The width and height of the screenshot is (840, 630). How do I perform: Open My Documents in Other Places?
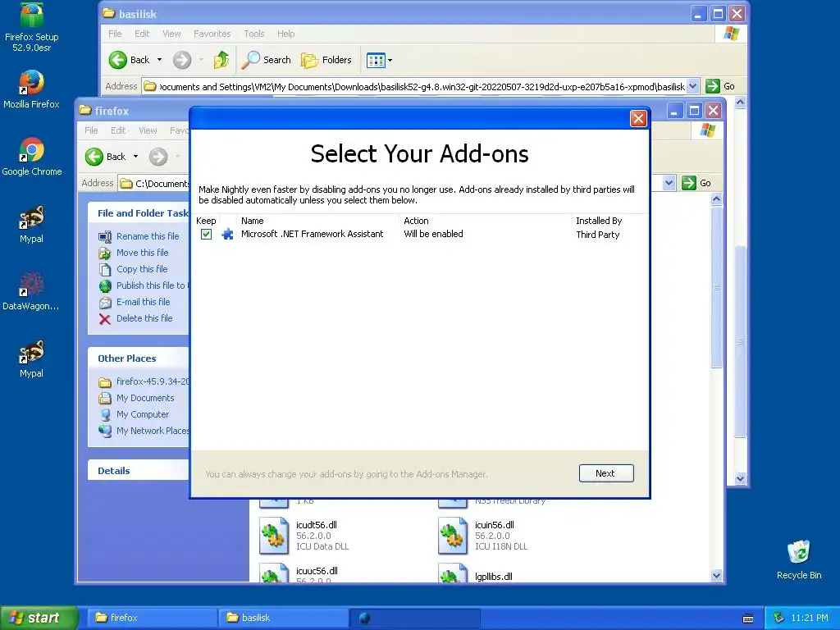click(x=145, y=398)
